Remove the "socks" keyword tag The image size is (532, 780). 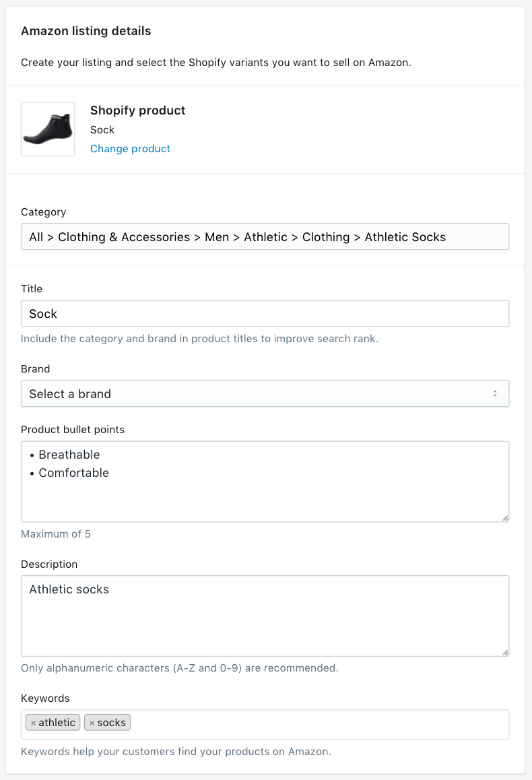(92, 723)
